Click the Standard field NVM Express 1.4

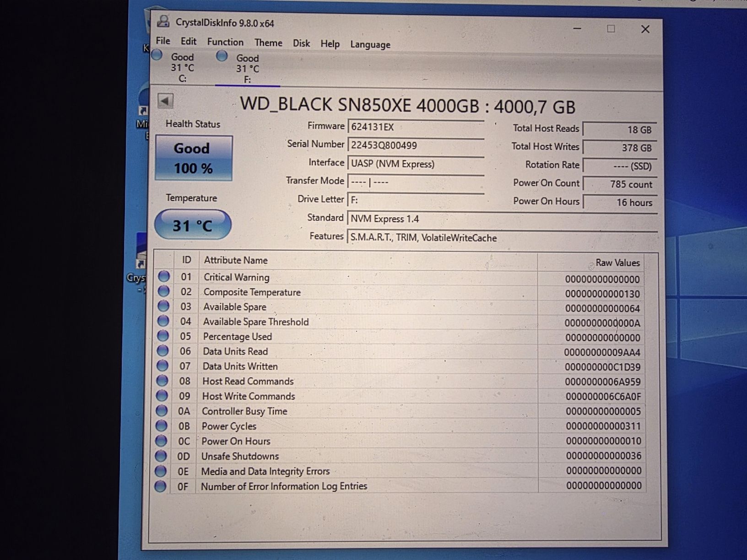(502, 219)
